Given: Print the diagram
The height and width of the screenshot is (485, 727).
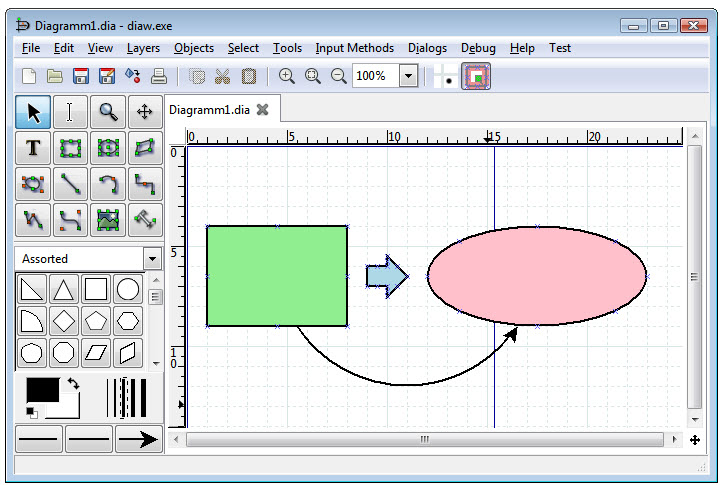Looking at the screenshot, I should [159, 76].
